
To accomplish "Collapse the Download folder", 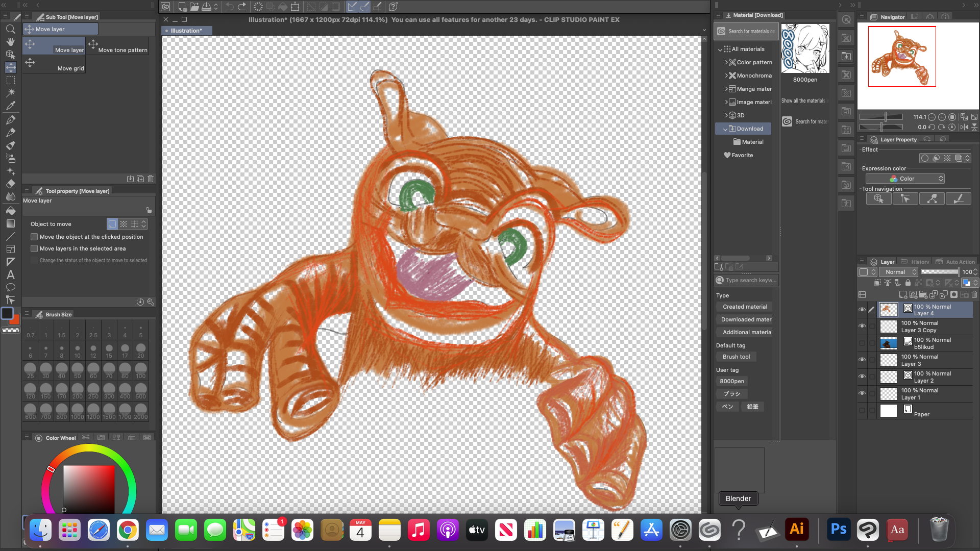I will click(725, 129).
